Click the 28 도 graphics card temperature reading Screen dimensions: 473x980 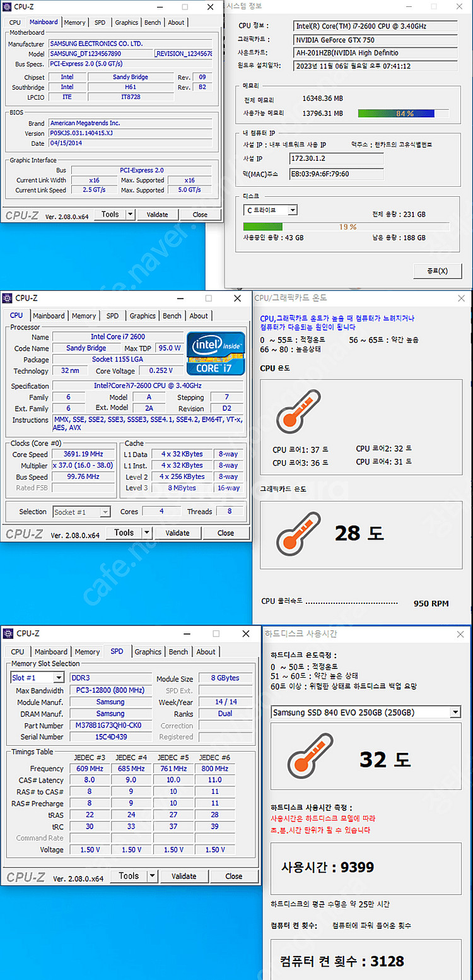(x=359, y=533)
